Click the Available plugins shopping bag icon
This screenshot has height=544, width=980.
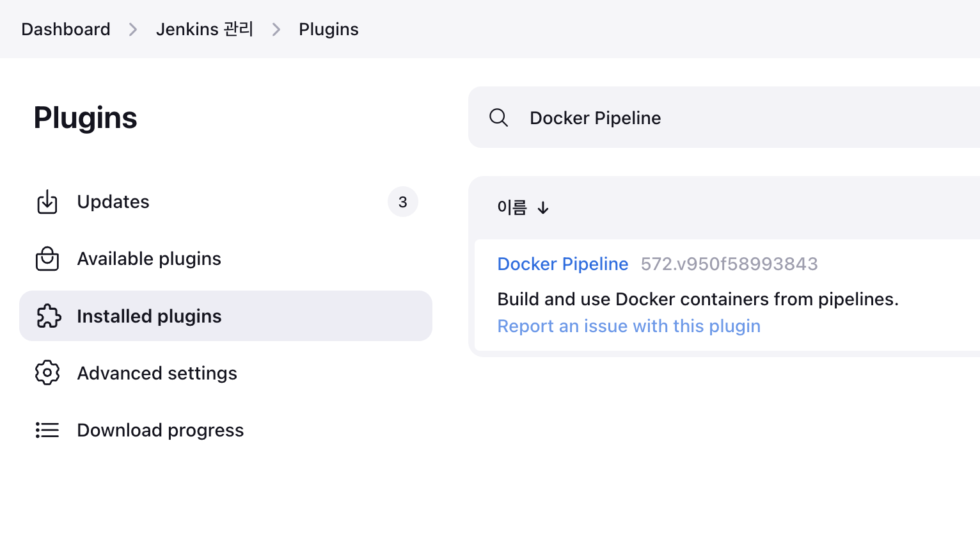coord(47,259)
